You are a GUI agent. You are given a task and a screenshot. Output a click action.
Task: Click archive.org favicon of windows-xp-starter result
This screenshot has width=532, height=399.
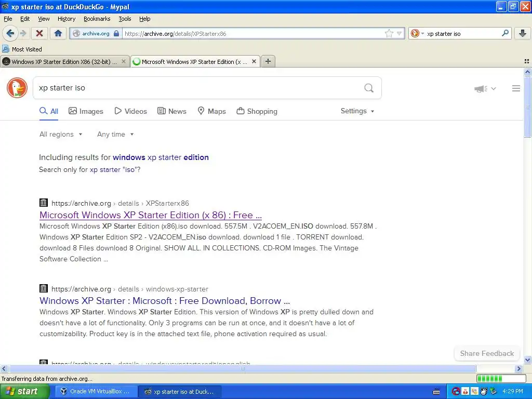44,289
